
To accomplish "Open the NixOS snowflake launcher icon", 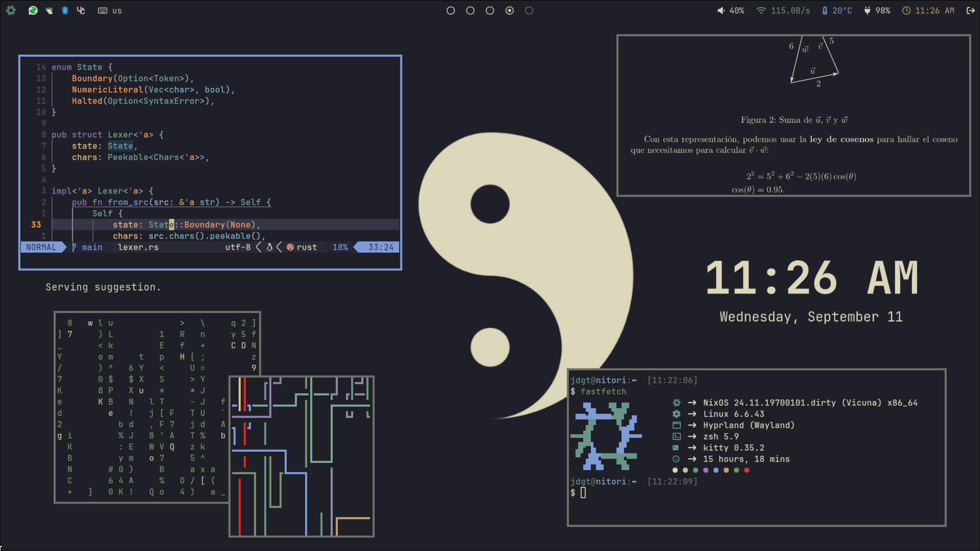I will (x=11, y=10).
